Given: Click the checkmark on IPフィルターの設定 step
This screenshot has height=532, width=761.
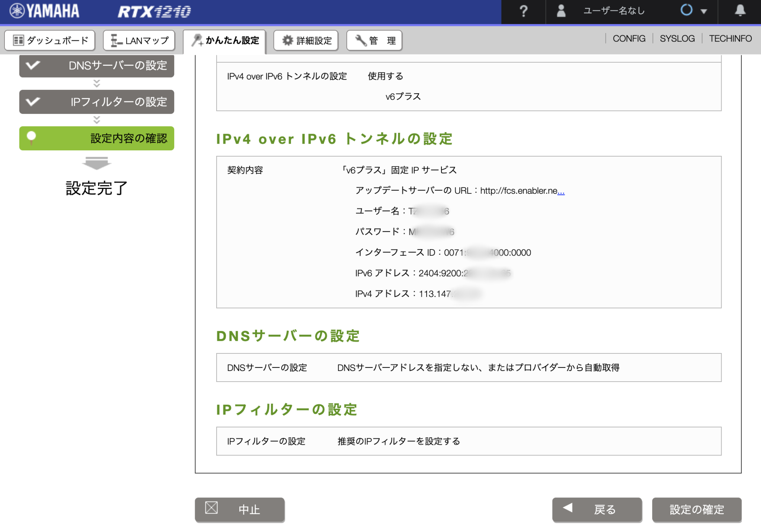Looking at the screenshot, I should pyautogui.click(x=33, y=102).
